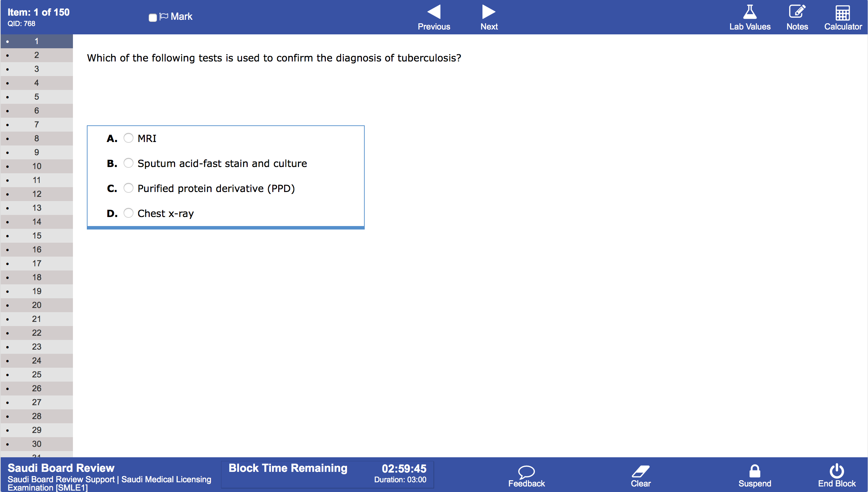Select answer A radio button MRI

(x=129, y=138)
